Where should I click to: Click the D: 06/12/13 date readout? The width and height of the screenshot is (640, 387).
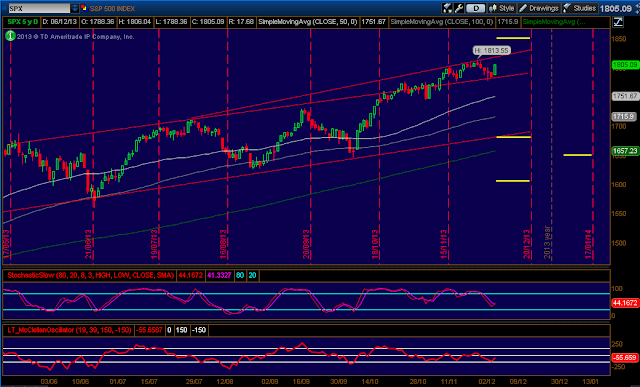point(59,22)
